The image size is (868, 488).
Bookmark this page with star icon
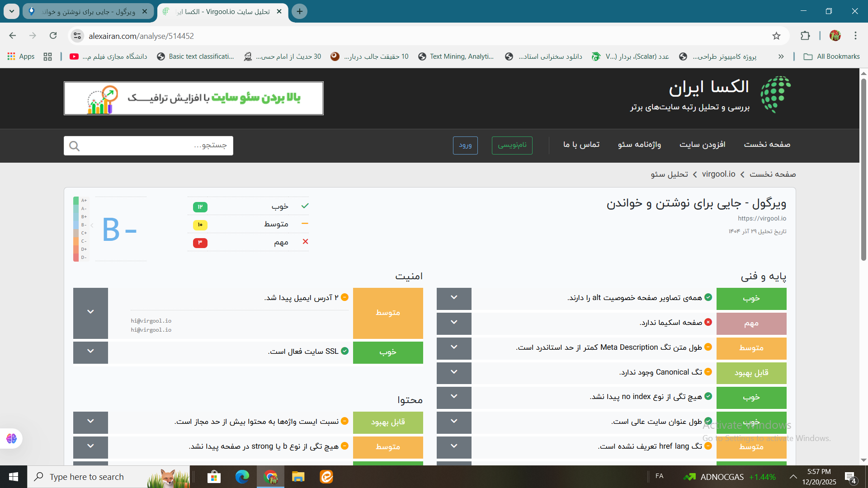click(x=776, y=36)
